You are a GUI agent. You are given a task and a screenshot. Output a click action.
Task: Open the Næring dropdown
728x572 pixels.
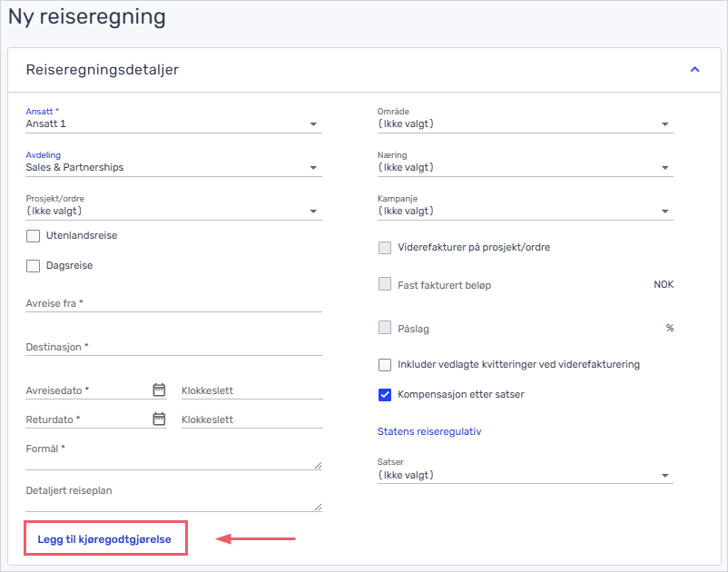click(x=524, y=168)
